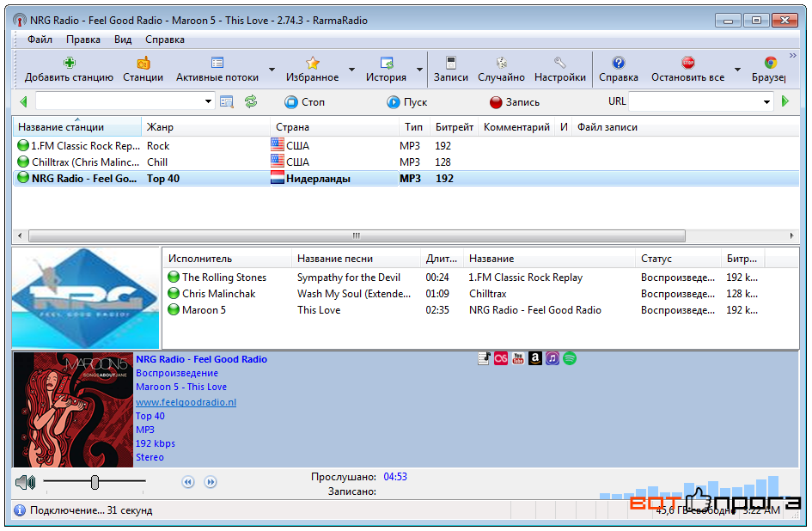
Task: Open the Browser Chrome icon
Action: 771,64
